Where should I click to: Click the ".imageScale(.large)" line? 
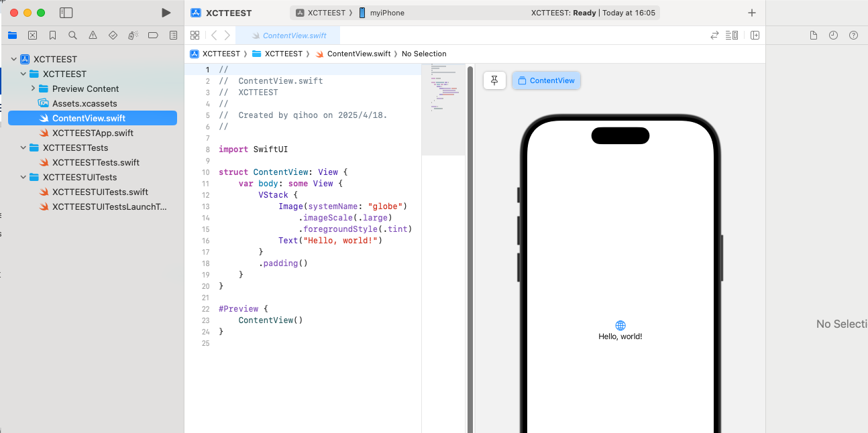pos(345,218)
